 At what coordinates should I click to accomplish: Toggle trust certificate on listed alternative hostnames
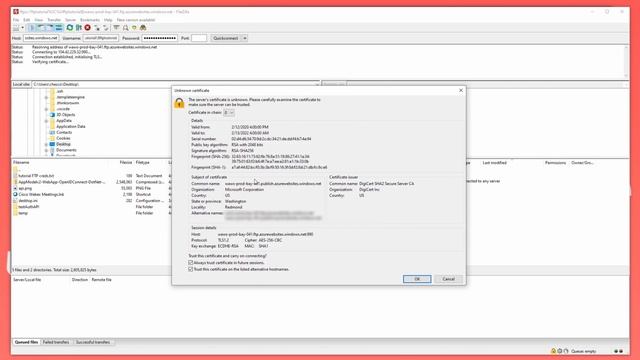[x=191, y=269]
